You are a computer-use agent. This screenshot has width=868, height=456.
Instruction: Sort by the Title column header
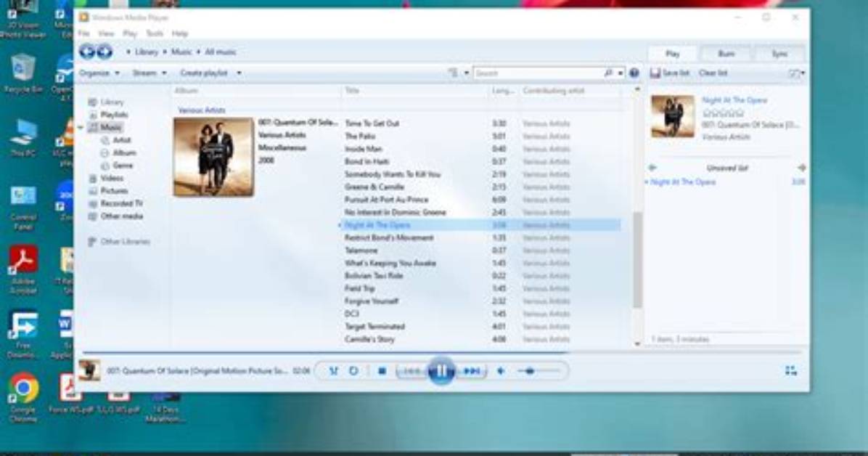352,90
